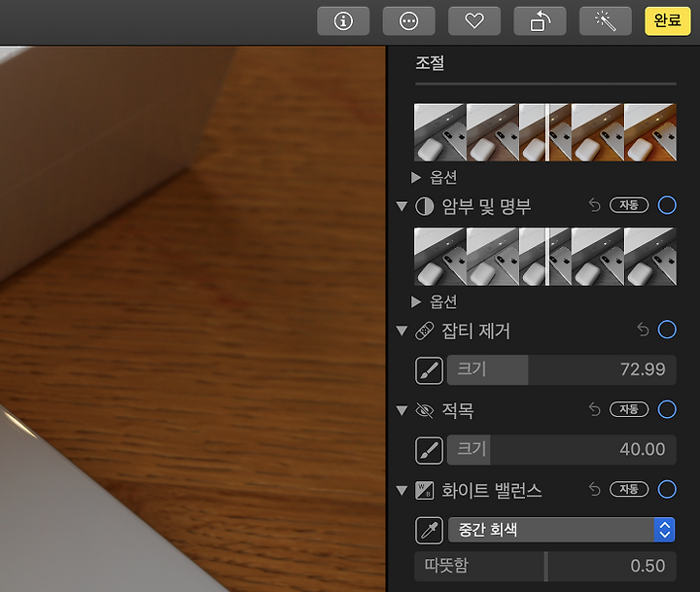This screenshot has height=592, width=700.
Task: Expand 옵션 below the color thumbnail strip
Action: pos(416,178)
